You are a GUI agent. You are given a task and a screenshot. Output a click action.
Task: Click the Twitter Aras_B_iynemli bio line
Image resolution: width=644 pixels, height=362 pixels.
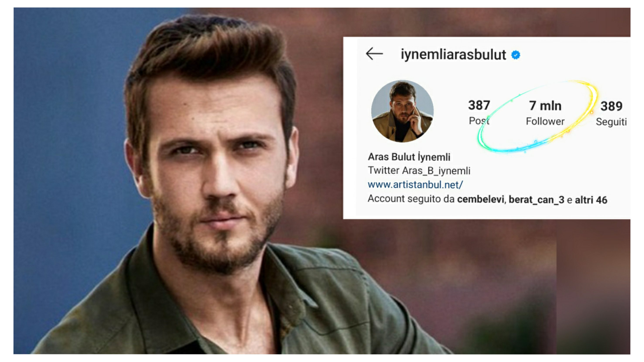(419, 171)
